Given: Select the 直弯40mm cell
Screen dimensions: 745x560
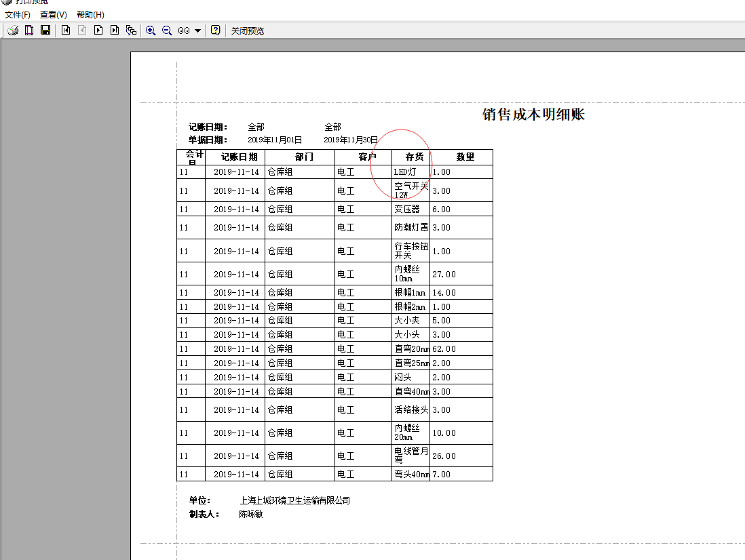Looking at the screenshot, I should coord(410,392).
